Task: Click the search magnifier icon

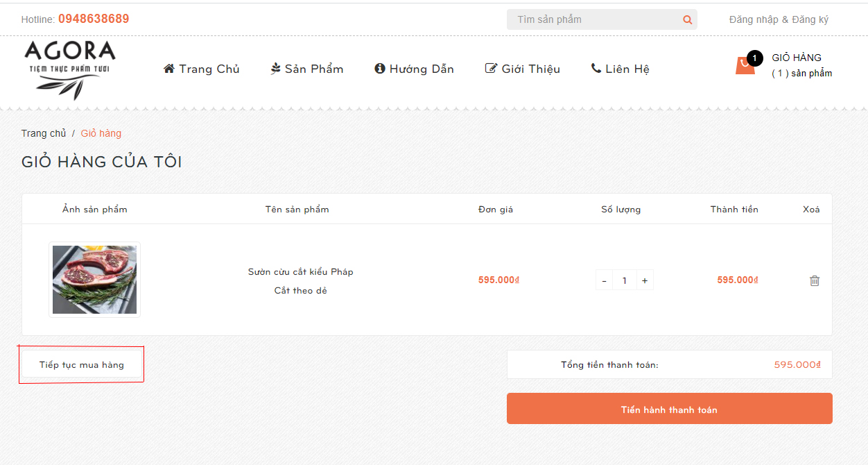Action: point(687,19)
